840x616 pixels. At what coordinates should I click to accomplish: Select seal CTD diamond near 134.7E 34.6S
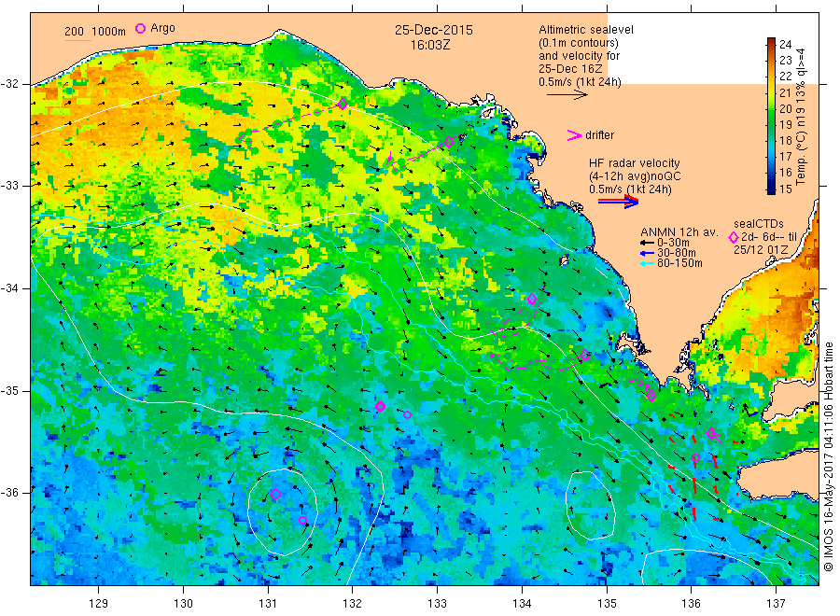[585, 355]
